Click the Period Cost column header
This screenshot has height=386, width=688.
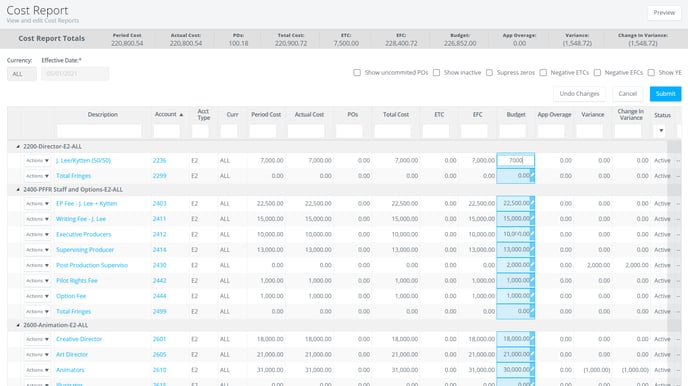pyautogui.click(x=266, y=114)
